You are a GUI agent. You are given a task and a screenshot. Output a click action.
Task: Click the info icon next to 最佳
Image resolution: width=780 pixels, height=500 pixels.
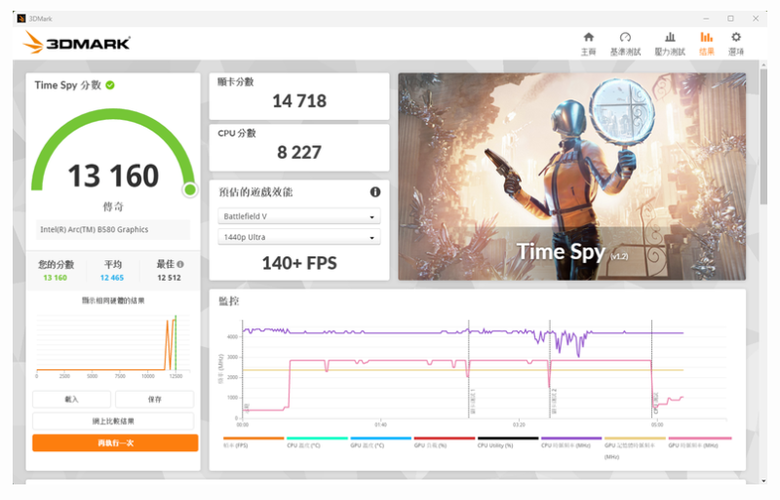tap(180, 264)
